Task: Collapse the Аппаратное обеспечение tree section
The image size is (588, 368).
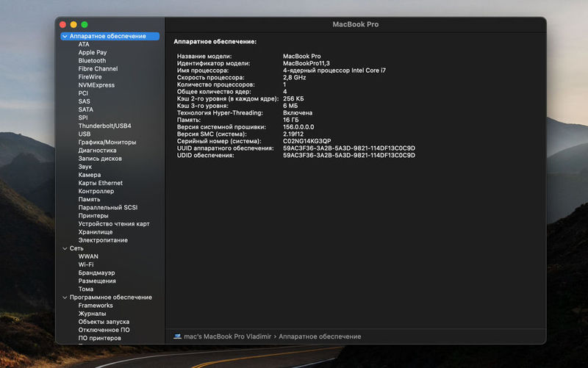Action: pos(65,36)
